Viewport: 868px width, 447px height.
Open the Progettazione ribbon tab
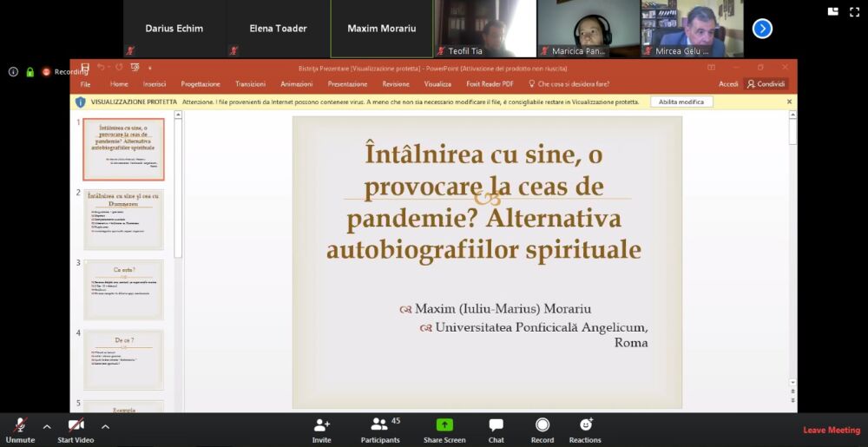[x=201, y=84]
